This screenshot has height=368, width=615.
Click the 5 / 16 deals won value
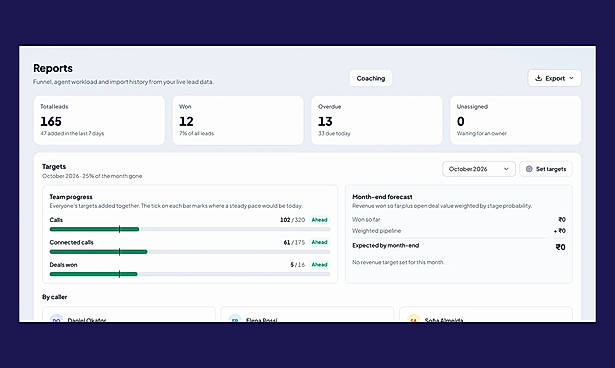click(297, 265)
